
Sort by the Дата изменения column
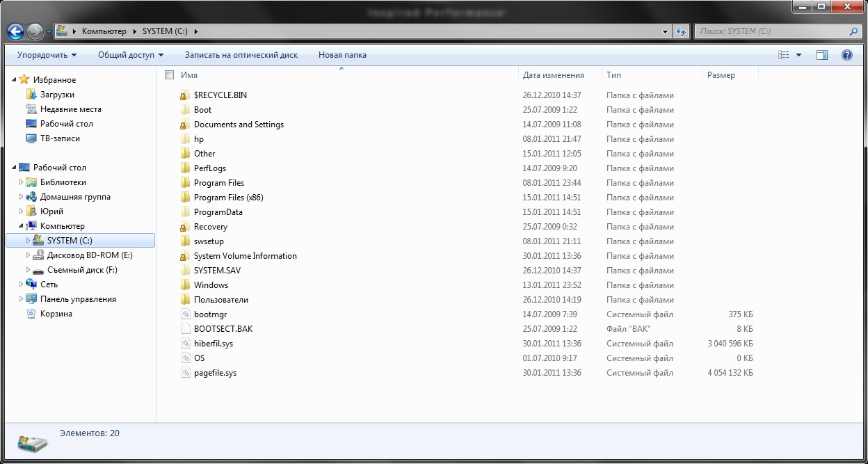[553, 75]
